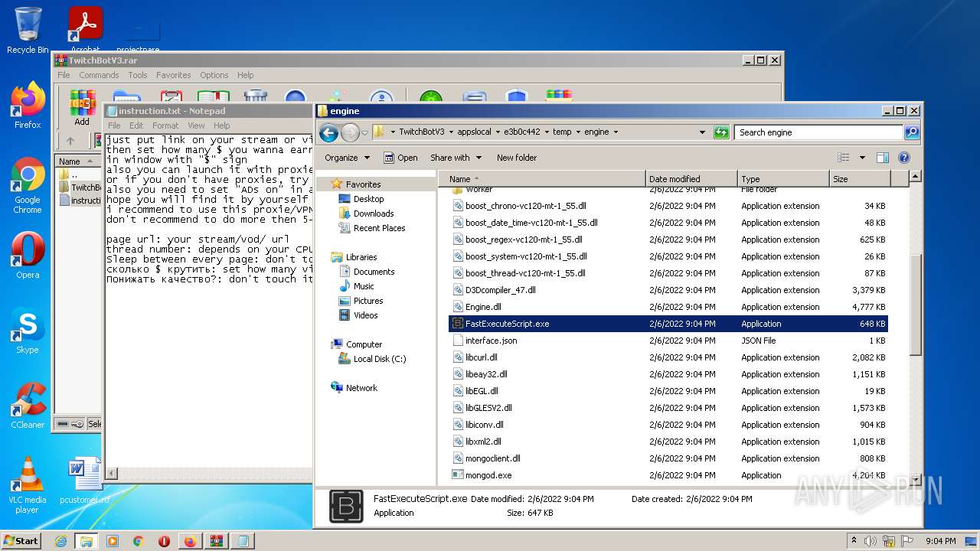Expand address bar history dropdown
The width and height of the screenshot is (980, 551).
tap(702, 132)
